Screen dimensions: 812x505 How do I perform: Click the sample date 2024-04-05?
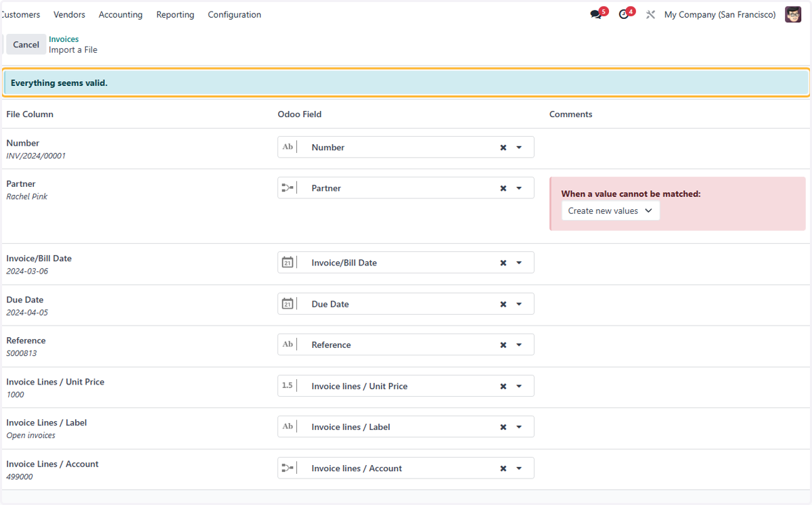27,313
